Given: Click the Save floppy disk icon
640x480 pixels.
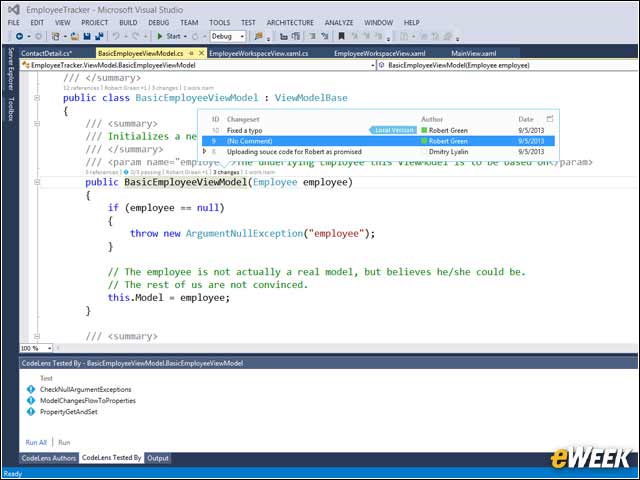Looking at the screenshot, I should click(x=87, y=36).
